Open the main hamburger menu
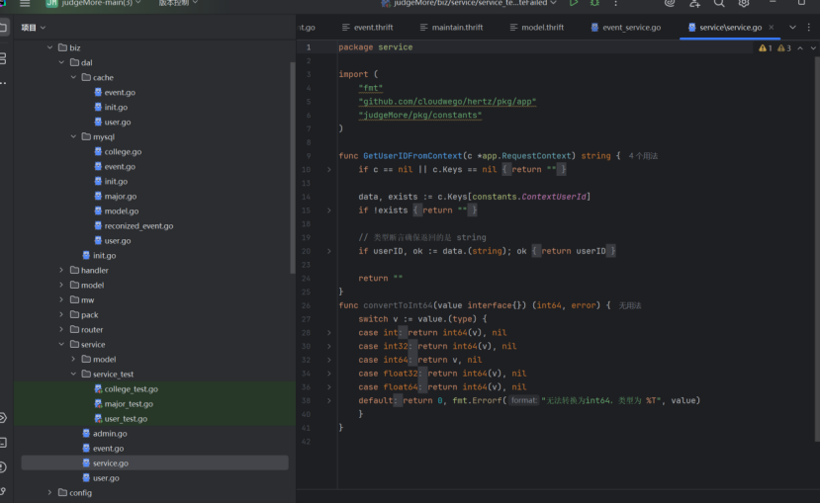 tap(25, 3)
